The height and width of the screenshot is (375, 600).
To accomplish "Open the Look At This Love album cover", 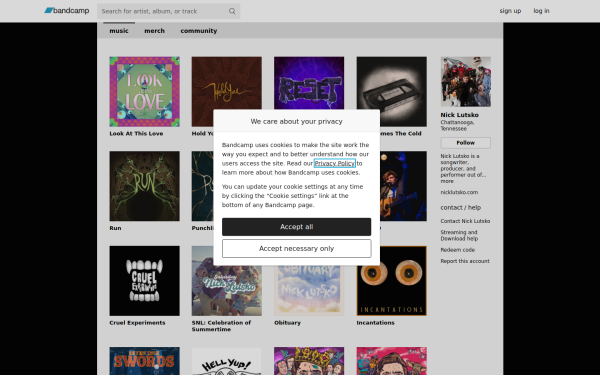I will [x=145, y=92].
